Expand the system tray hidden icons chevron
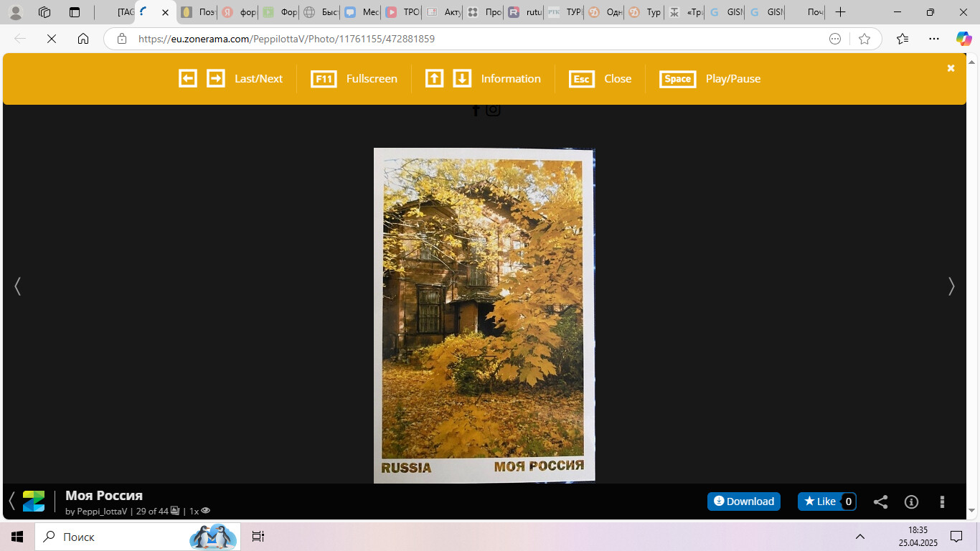This screenshot has width=980, height=551. 859,537
